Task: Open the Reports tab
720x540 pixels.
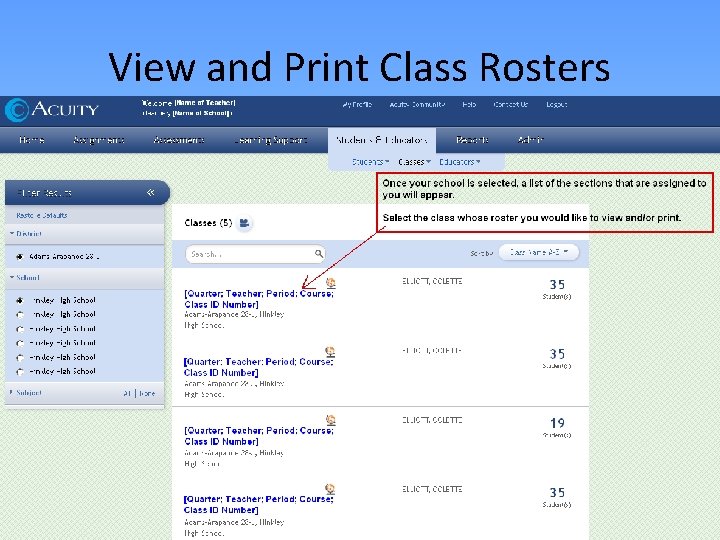Action: pyautogui.click(x=472, y=140)
